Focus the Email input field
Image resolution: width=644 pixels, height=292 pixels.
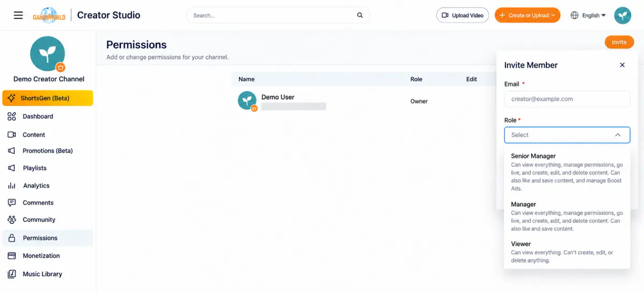pos(567,99)
